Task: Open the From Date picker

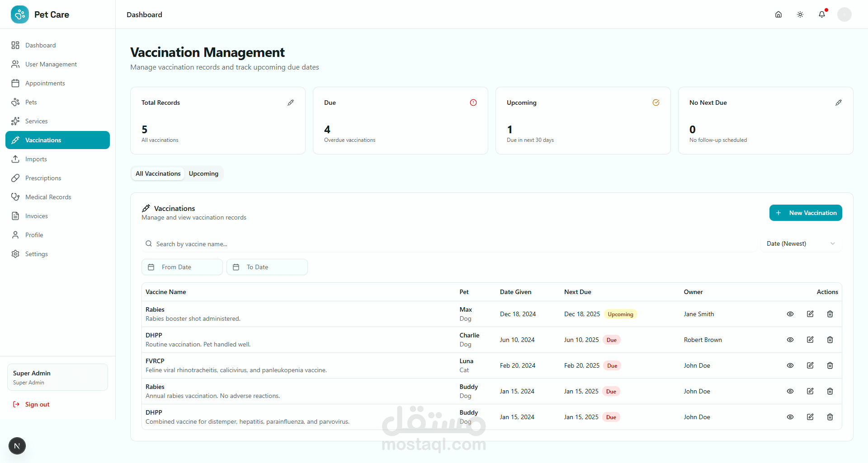Action: tap(182, 267)
